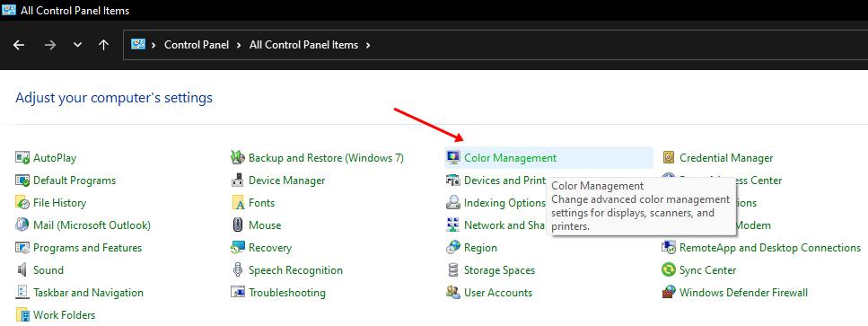
Task: Open the Troubleshooting link
Action: [x=286, y=292]
